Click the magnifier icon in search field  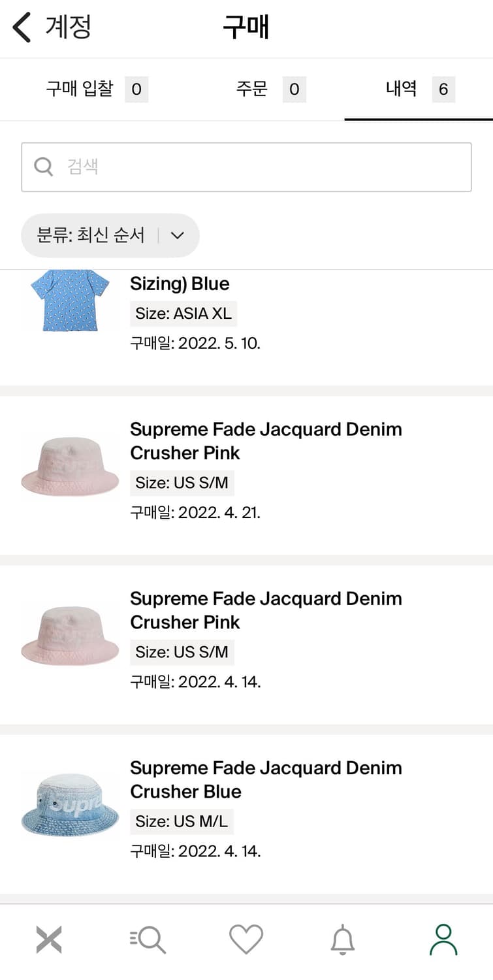pyautogui.click(x=43, y=167)
